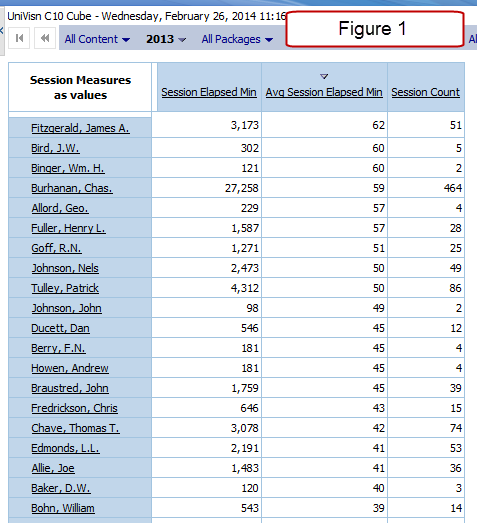This screenshot has width=477, height=523.
Task: Click the Tulley, Patrick link
Action: [x=65, y=288]
